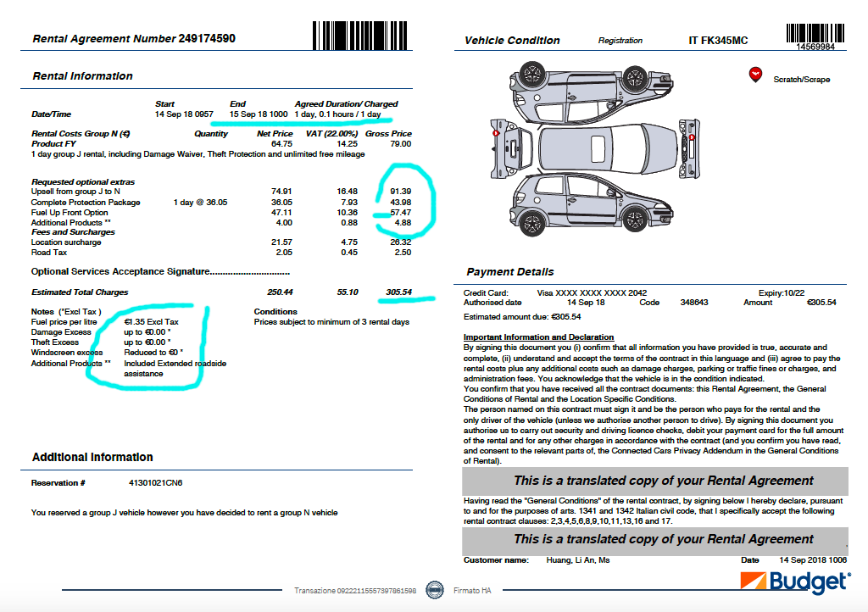Click the gross total 305.54

398,292
